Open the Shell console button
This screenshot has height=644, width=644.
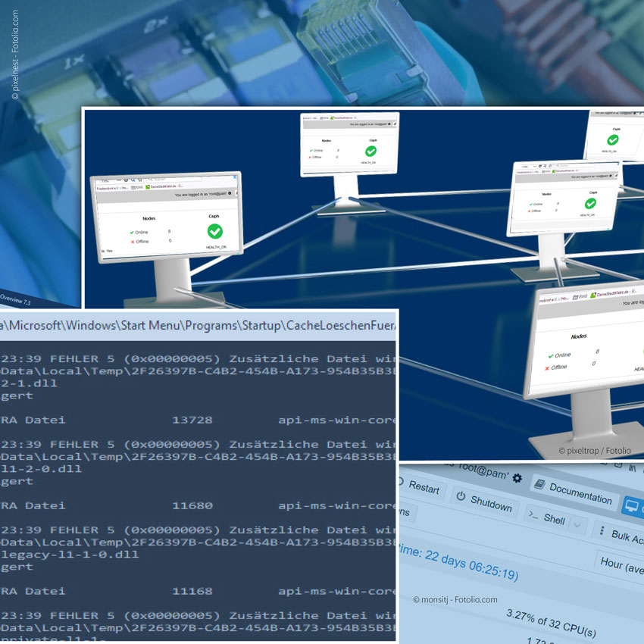click(x=554, y=519)
